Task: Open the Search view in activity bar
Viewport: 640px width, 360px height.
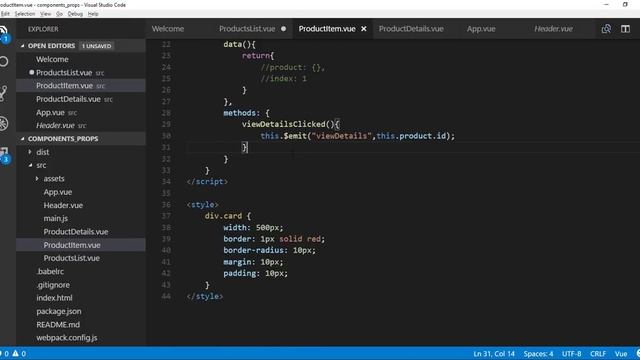Action: pos(4,62)
